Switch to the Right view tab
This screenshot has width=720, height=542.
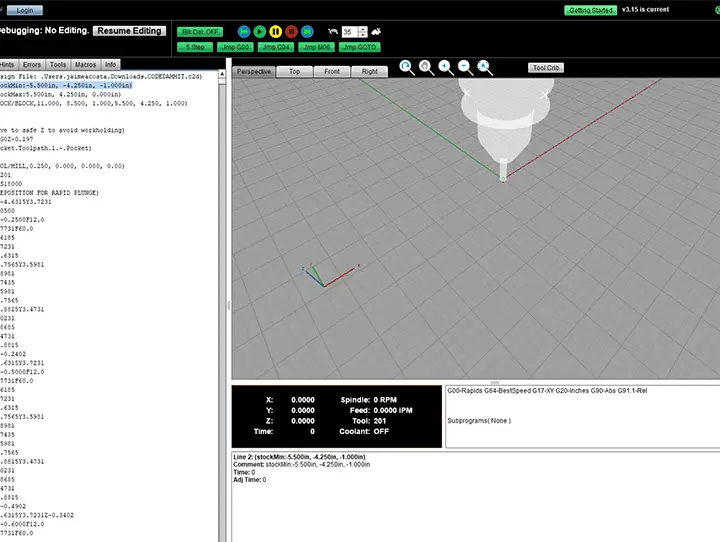coord(369,72)
